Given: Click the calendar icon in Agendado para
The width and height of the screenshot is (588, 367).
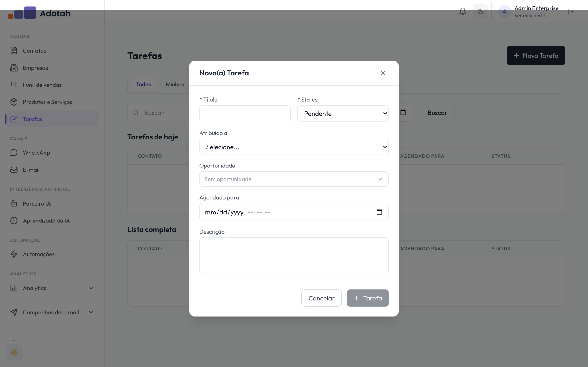Looking at the screenshot, I should [x=379, y=212].
